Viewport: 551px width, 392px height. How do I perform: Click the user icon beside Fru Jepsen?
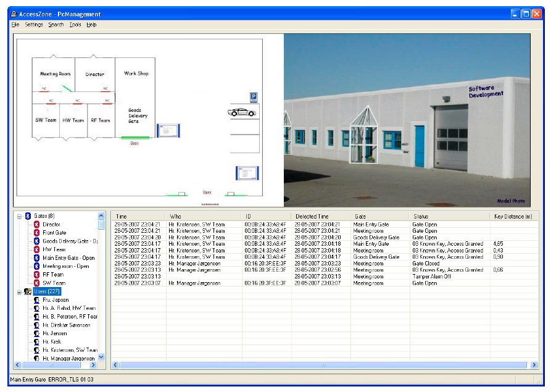(36, 300)
